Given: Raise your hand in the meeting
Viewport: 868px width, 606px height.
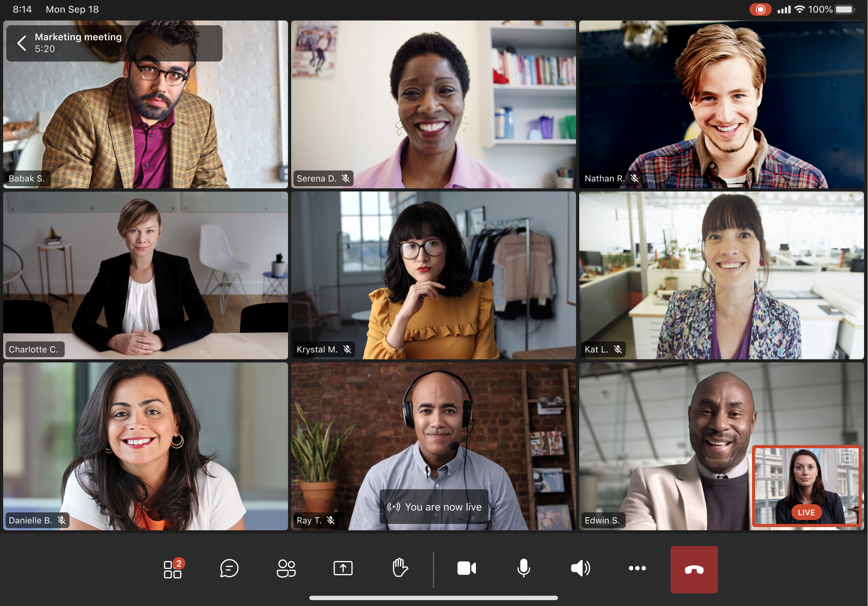Looking at the screenshot, I should pyautogui.click(x=400, y=568).
